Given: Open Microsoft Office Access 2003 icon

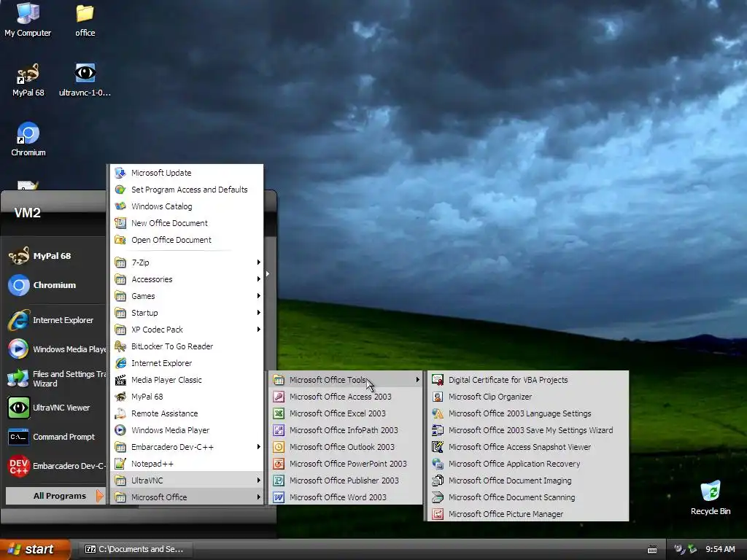Looking at the screenshot, I should point(279,397).
